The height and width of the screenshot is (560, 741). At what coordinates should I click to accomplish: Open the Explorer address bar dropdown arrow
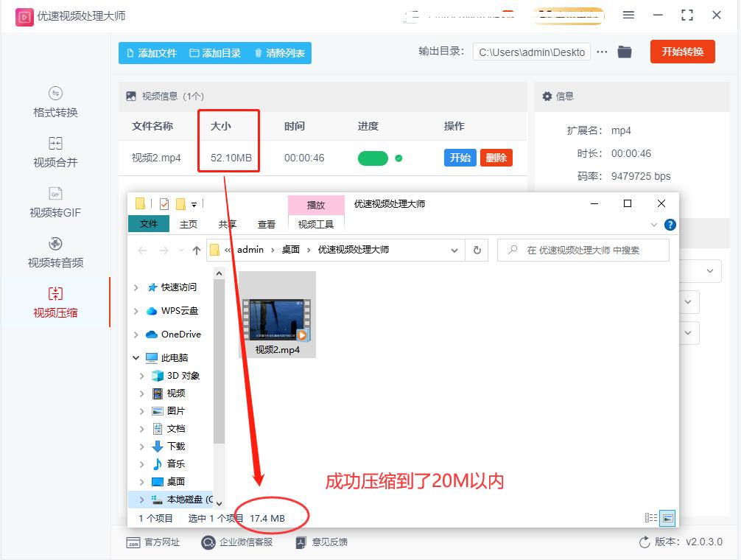pos(454,250)
